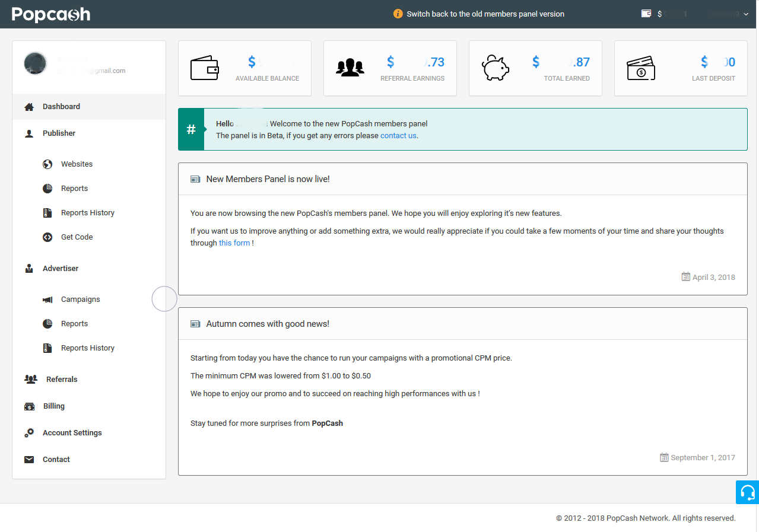This screenshot has height=532, width=759.
Task: Click the Total Earned piggy bank icon
Action: pos(496,68)
